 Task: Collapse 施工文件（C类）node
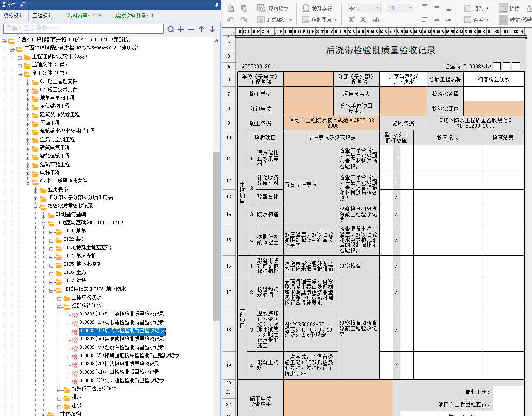coord(20,74)
